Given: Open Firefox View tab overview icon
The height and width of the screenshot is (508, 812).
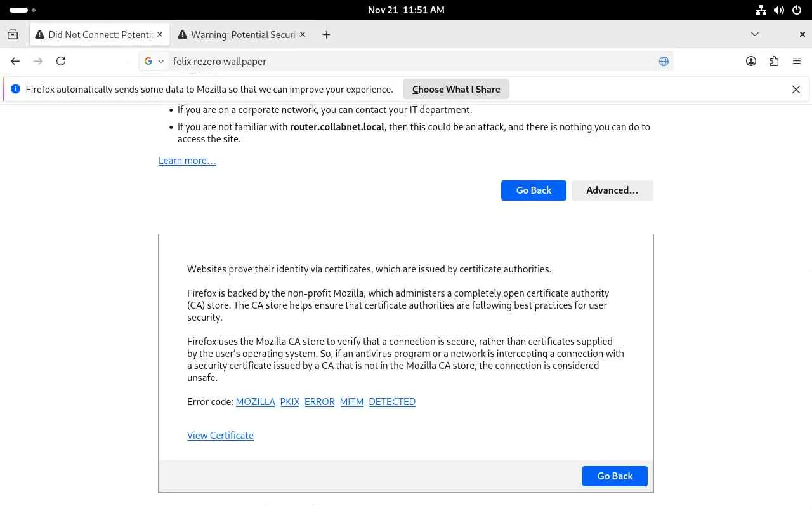Looking at the screenshot, I should coord(13,35).
